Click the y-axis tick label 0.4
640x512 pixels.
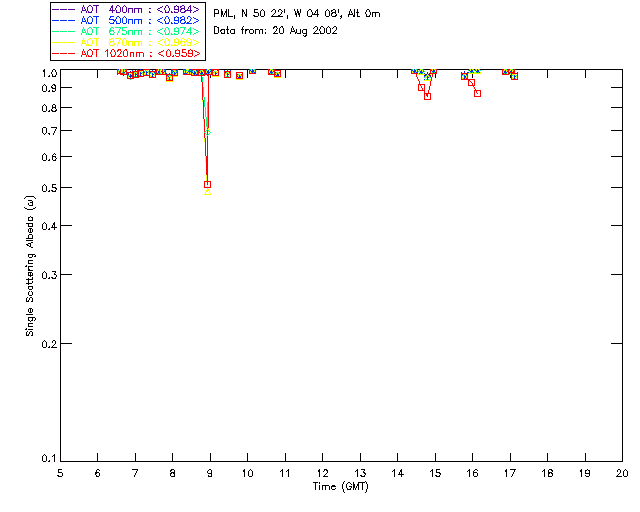tap(49, 226)
